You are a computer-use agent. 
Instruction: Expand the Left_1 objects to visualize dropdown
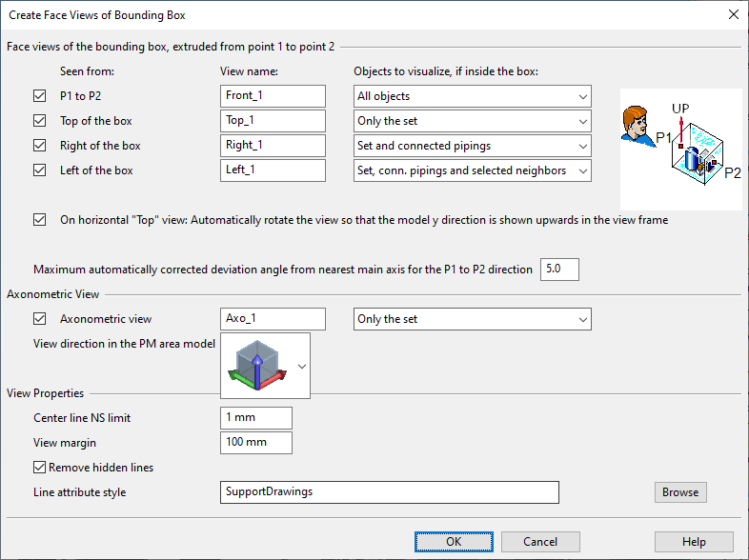click(472, 170)
